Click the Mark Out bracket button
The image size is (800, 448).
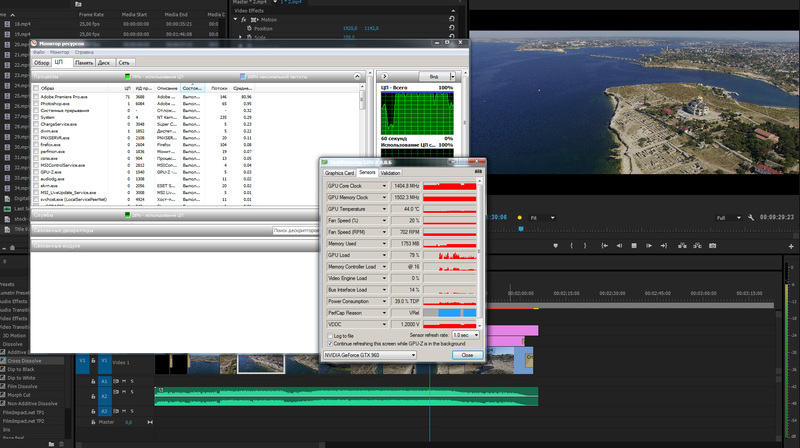[x=585, y=246]
